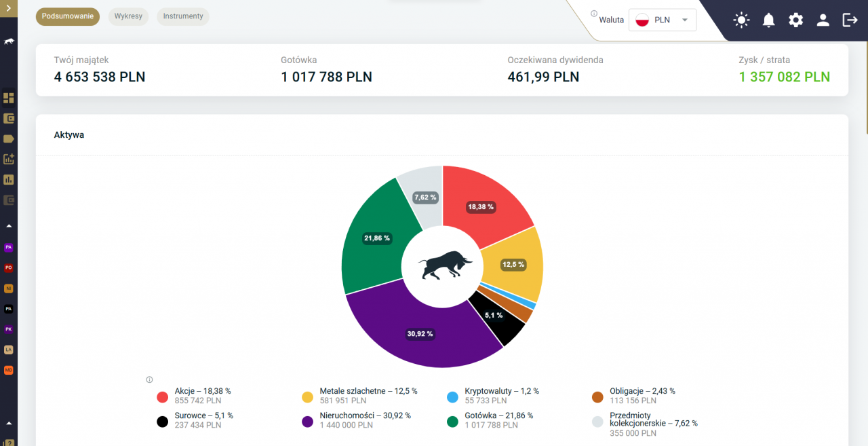Click the bull logo in the sidebar

[9, 41]
